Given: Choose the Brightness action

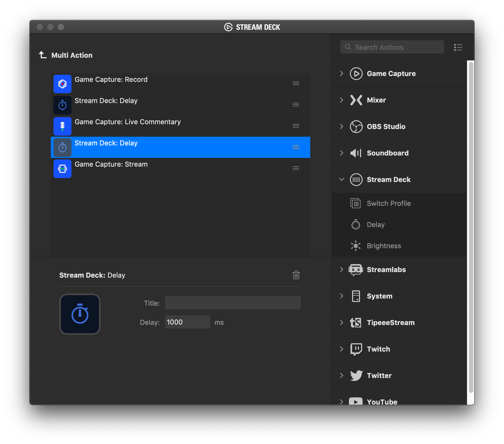Looking at the screenshot, I should click(399, 246).
